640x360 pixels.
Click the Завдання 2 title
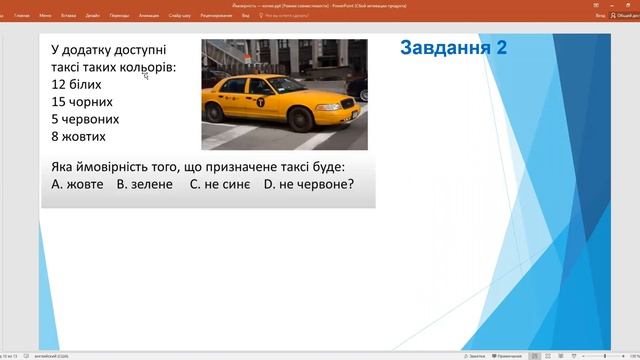point(453,47)
